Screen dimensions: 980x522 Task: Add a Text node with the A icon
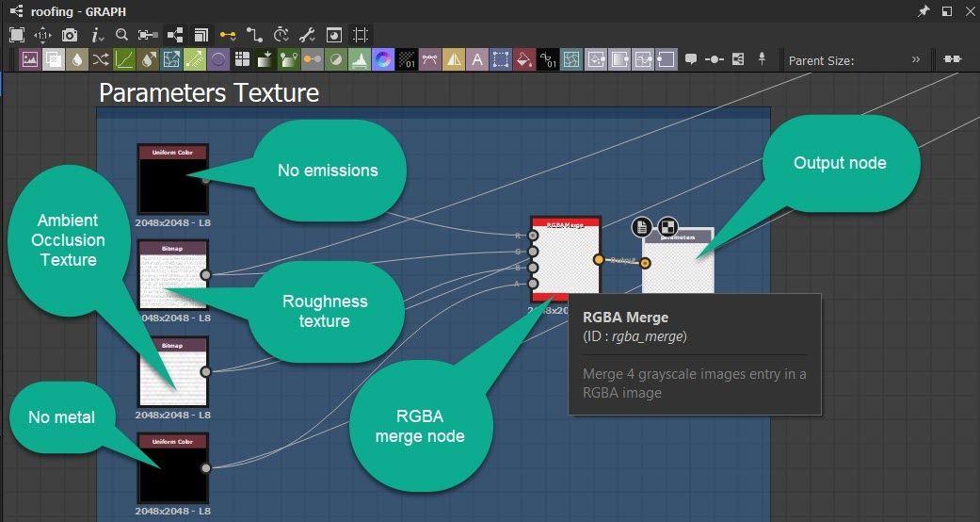coord(477,60)
